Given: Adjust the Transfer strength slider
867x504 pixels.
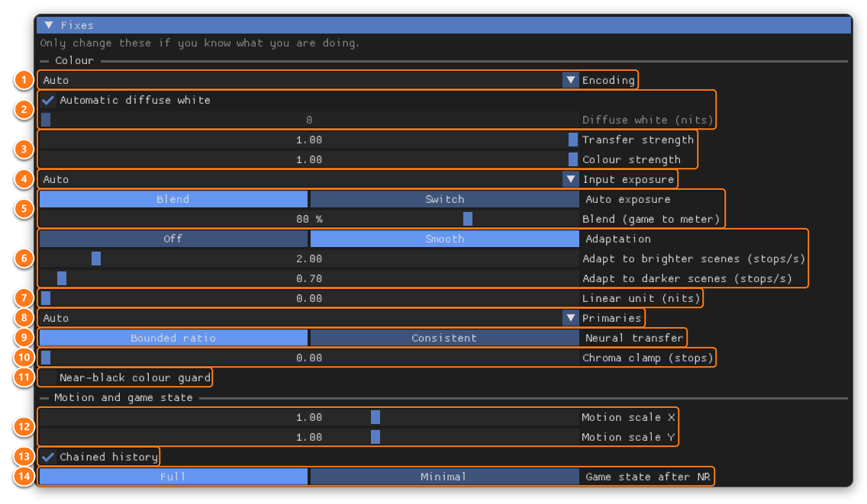Looking at the screenshot, I should (x=309, y=140).
